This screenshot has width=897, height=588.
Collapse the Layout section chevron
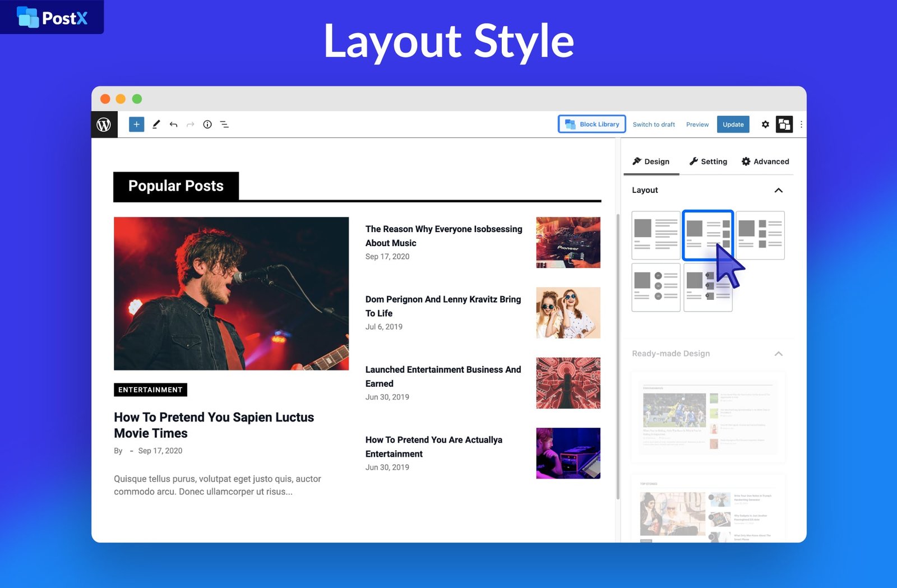(779, 191)
